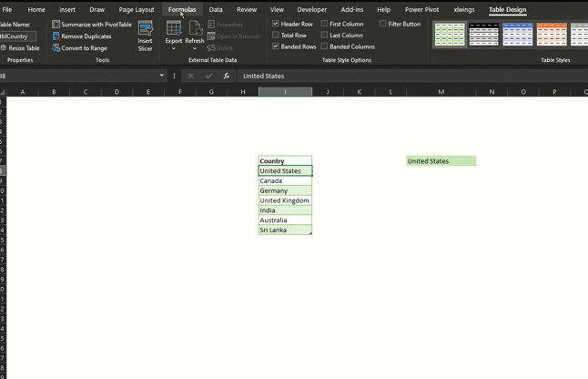Open the Formulas ribbon tab
Viewport: 588px width, 379px height.
(x=182, y=9)
